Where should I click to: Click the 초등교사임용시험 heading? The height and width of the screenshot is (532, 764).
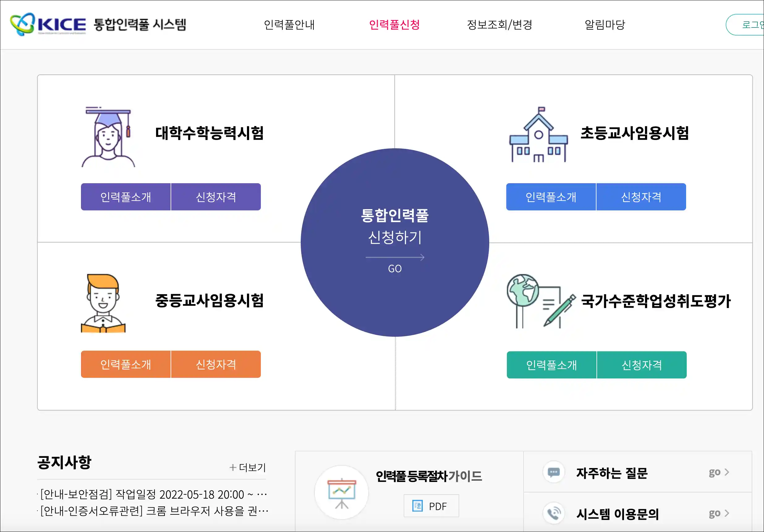pos(635,133)
